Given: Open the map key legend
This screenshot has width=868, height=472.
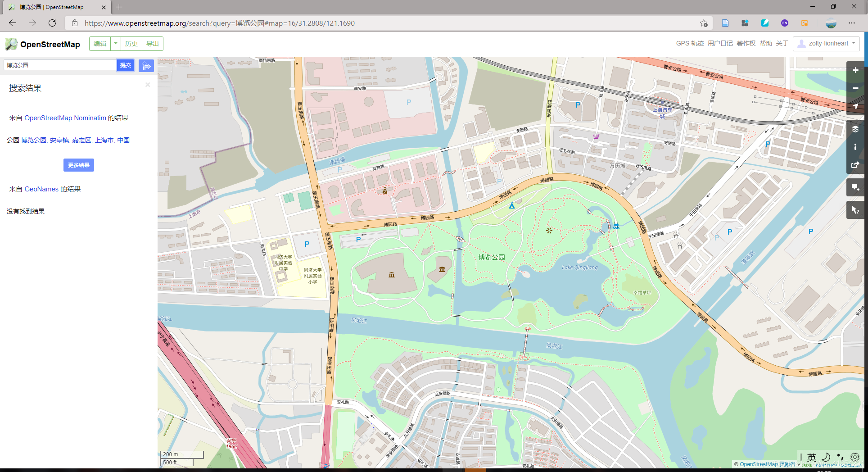Looking at the screenshot, I should click(856, 147).
